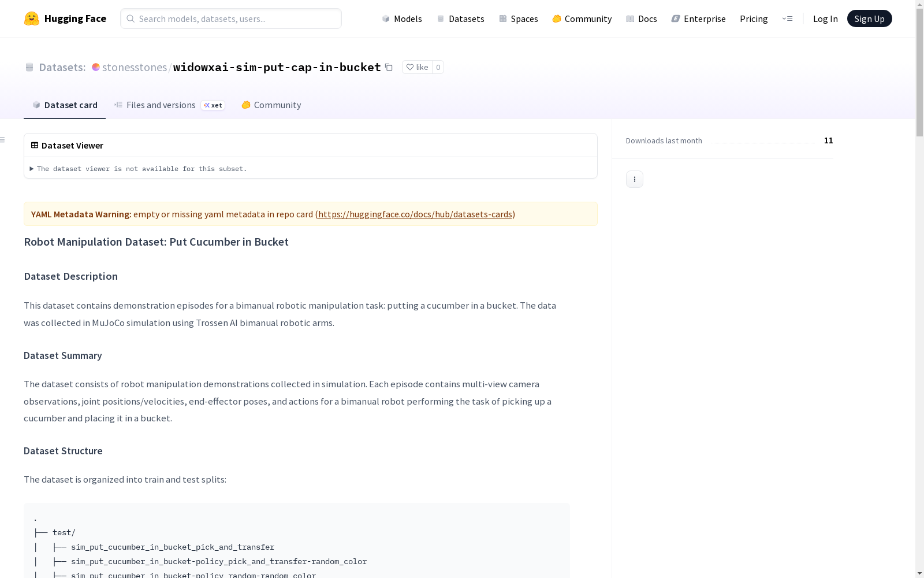
Task: Open the more navigation menu icon
Action: pos(787,18)
